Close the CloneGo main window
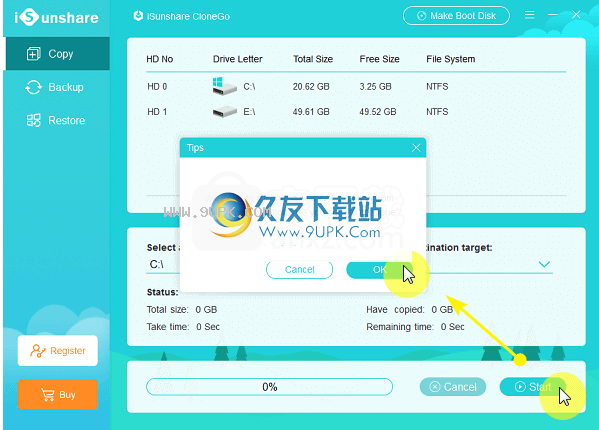 (576, 15)
